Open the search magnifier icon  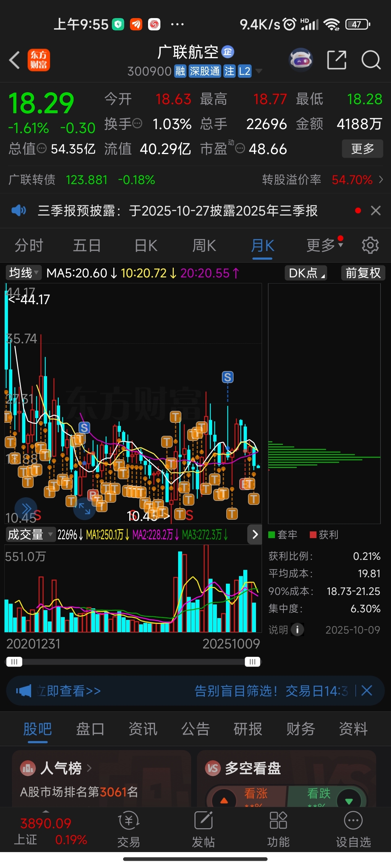[x=371, y=60]
